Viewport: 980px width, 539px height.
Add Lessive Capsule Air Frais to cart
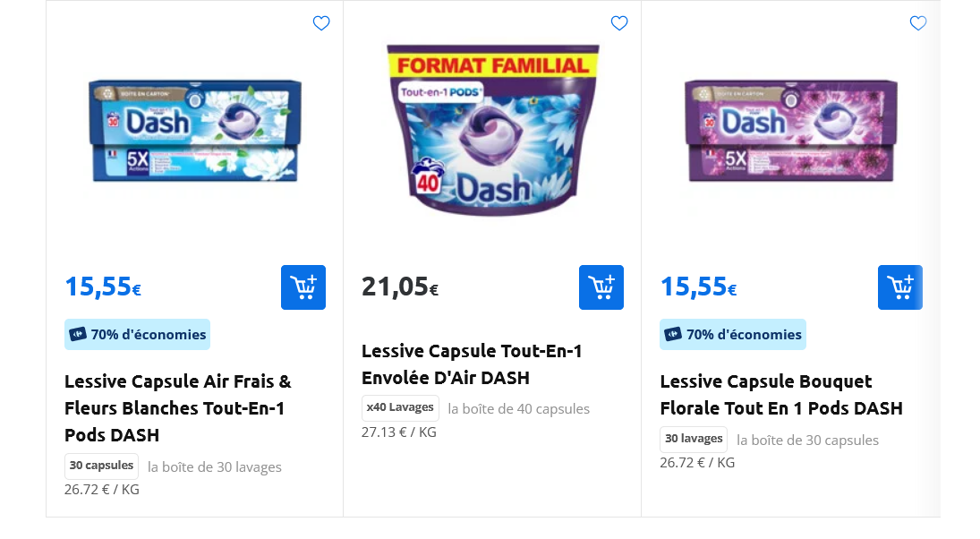(x=303, y=287)
